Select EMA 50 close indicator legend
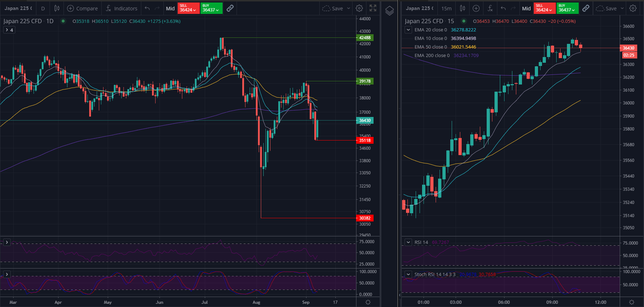The height and width of the screenshot is (307, 644). [431, 47]
